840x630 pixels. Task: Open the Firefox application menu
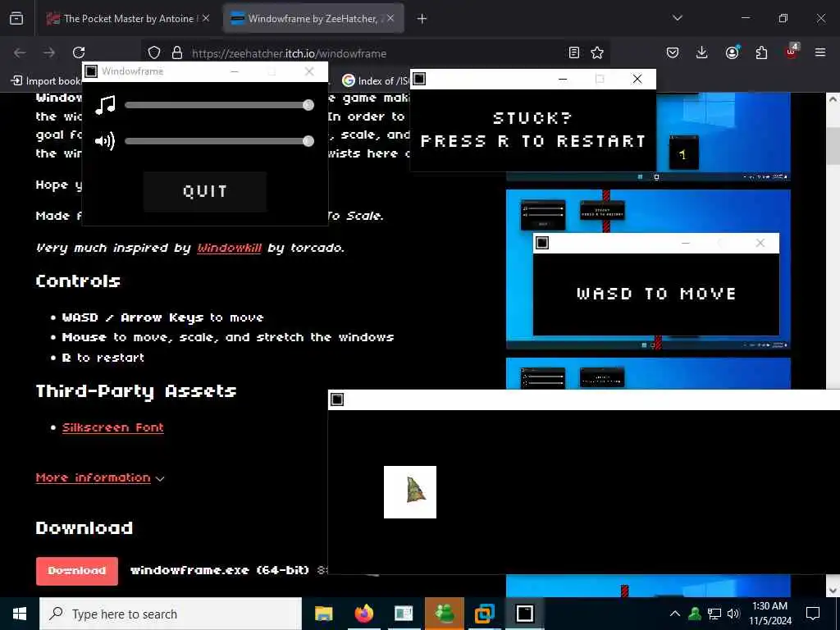click(x=819, y=52)
